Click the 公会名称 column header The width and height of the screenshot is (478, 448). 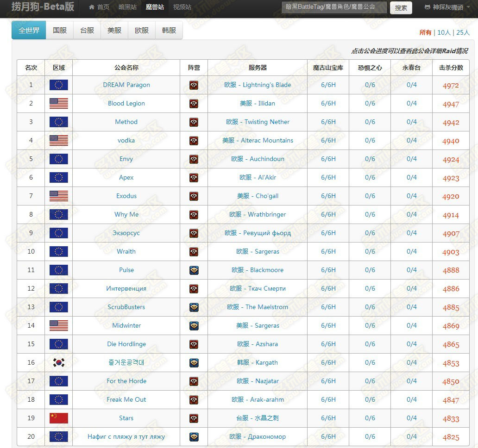click(x=126, y=68)
